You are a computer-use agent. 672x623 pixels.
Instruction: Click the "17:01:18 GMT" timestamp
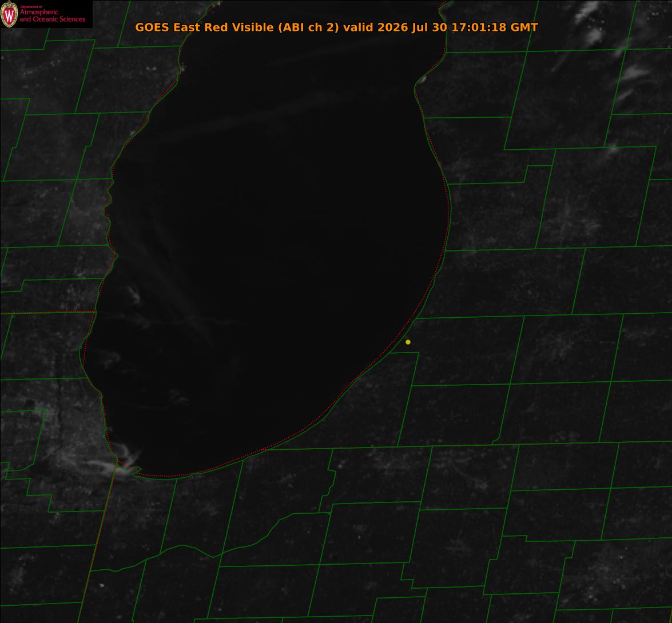click(x=495, y=27)
